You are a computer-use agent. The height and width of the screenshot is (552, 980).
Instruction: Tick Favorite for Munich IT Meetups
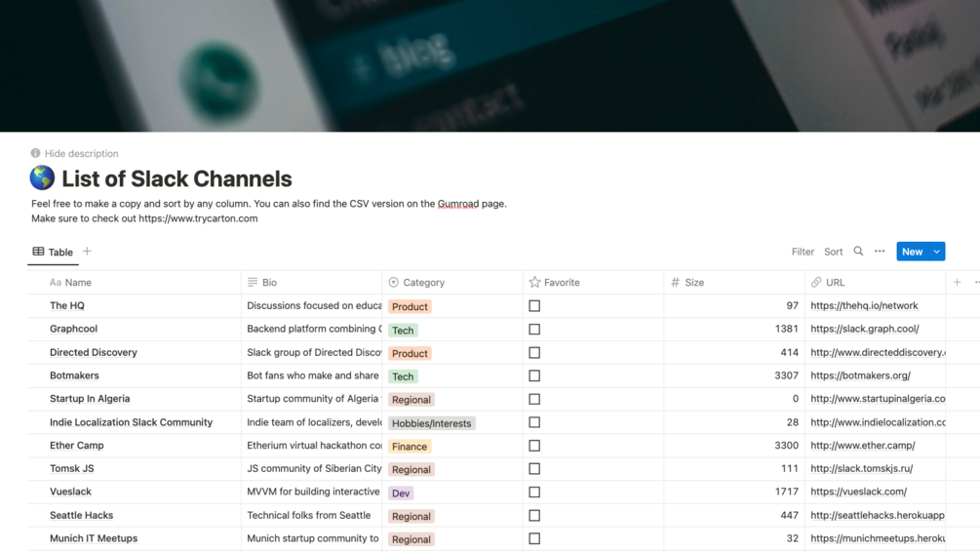[534, 539]
